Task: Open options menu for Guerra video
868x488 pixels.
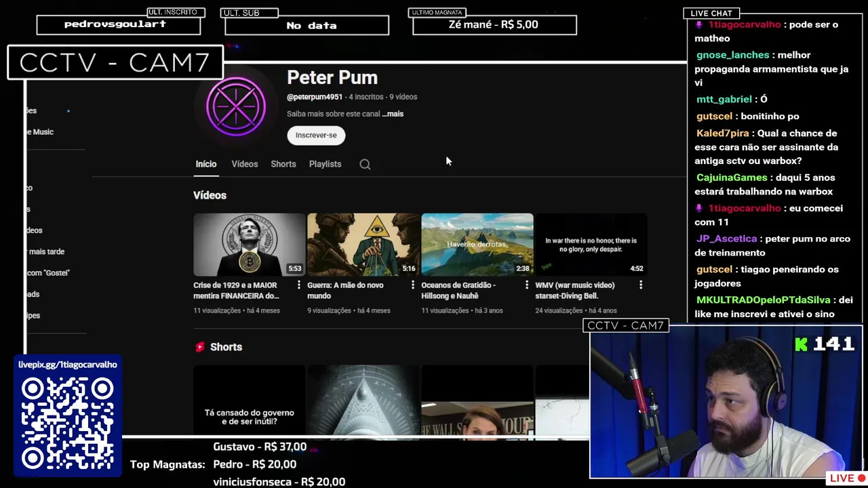Action: (x=412, y=285)
